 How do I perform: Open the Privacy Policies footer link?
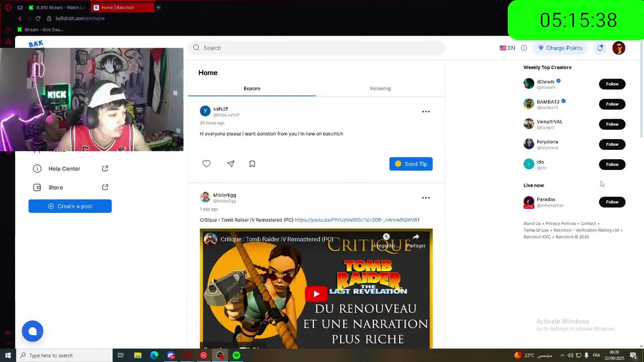[560, 224]
